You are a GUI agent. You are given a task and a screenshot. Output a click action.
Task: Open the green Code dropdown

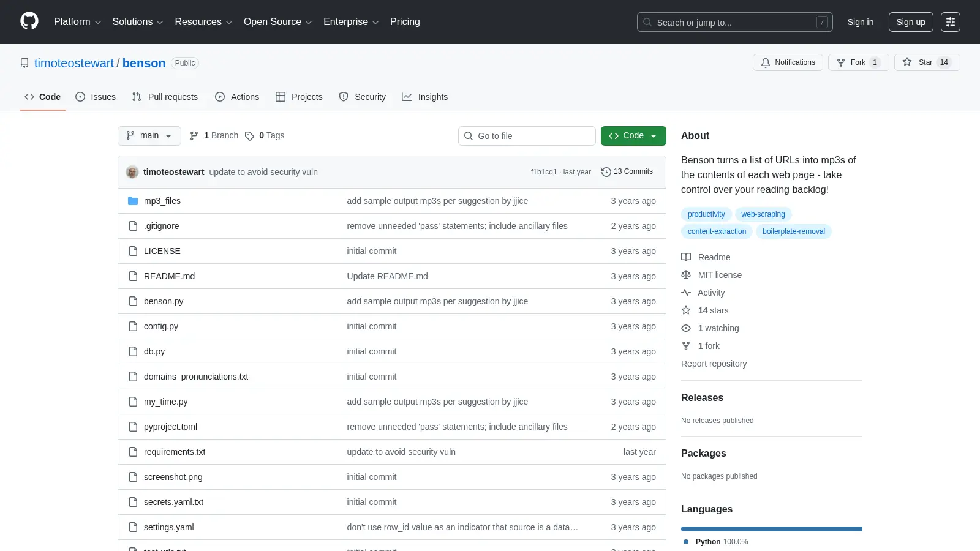tap(633, 136)
